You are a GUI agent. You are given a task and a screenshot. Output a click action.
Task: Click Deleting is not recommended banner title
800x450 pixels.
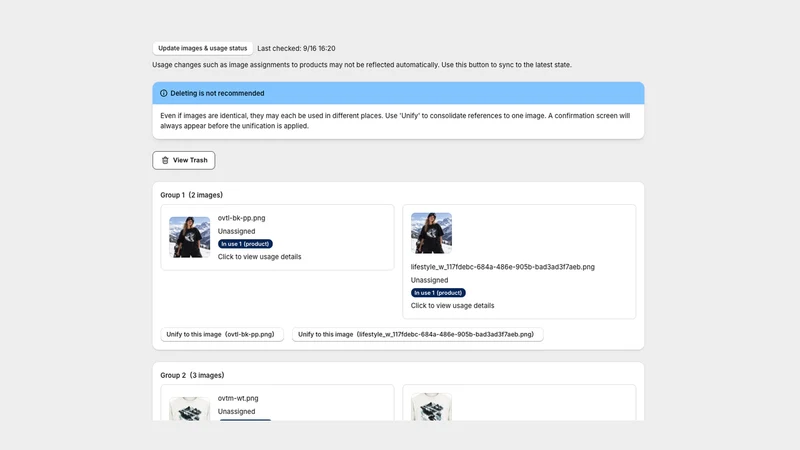(x=217, y=93)
